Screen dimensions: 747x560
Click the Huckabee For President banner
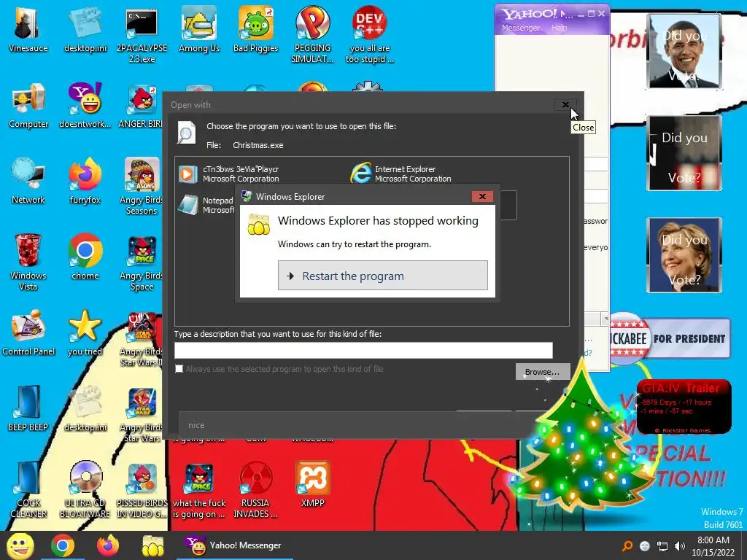coord(670,338)
